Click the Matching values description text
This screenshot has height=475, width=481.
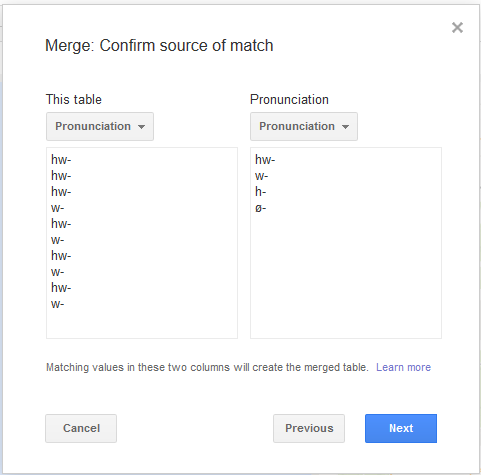[x=207, y=367]
